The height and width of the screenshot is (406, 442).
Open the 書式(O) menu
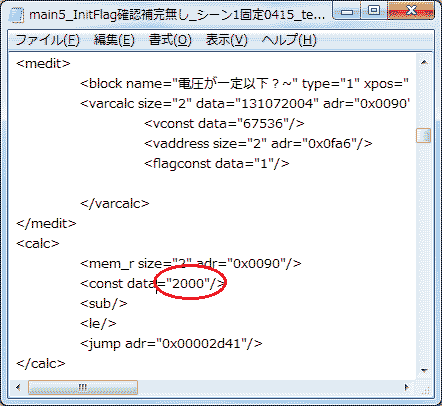(x=170, y=40)
